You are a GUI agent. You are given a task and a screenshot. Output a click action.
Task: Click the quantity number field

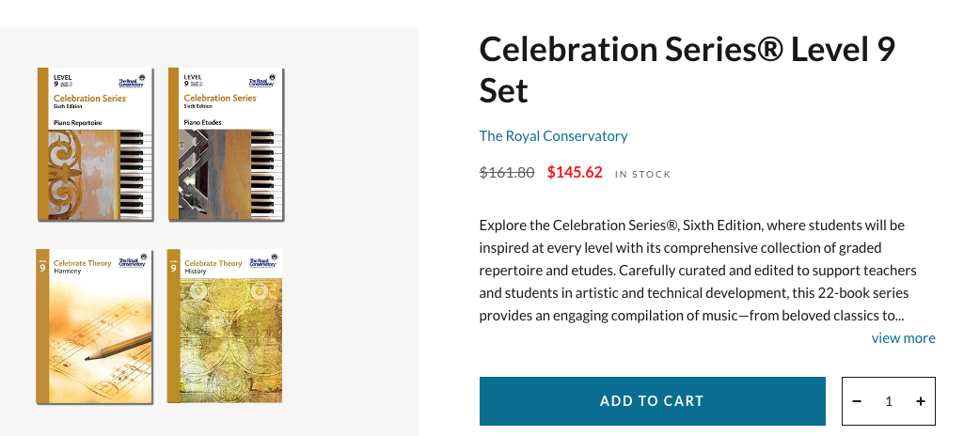[888, 401]
